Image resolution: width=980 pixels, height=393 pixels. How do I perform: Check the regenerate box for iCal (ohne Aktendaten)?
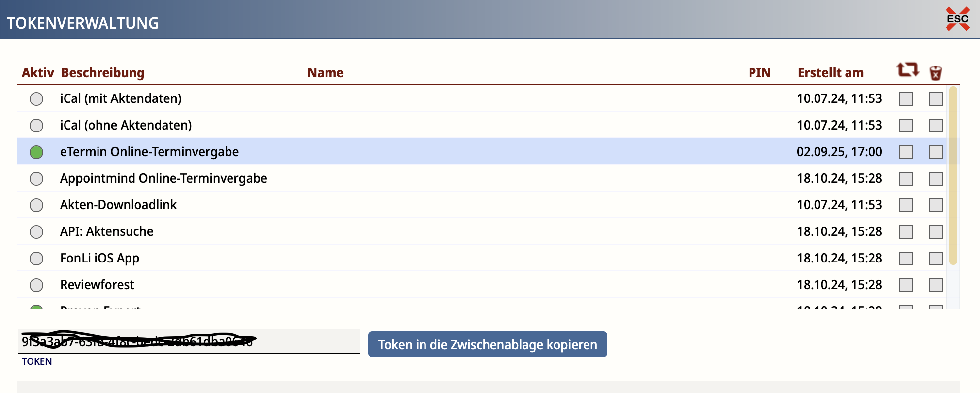[906, 126]
